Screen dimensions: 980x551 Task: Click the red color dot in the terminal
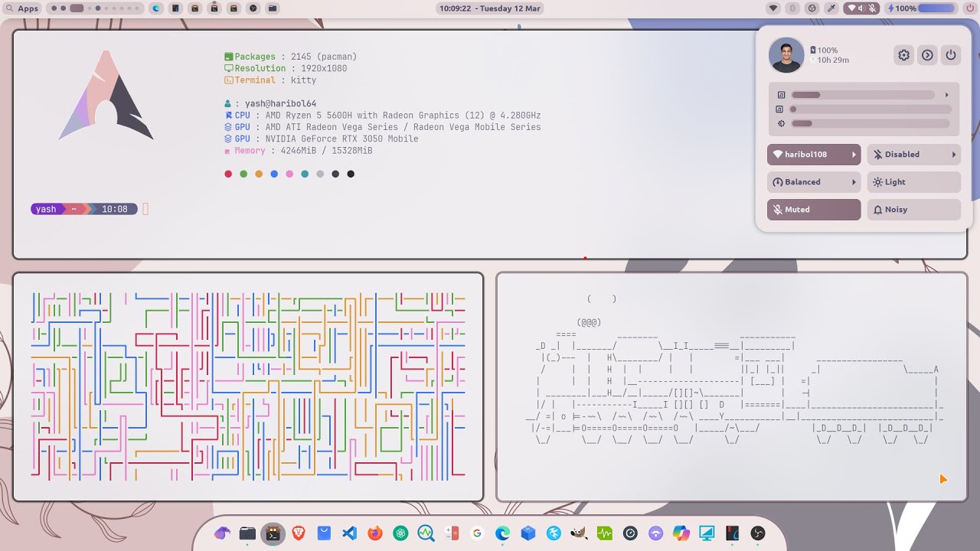point(228,174)
